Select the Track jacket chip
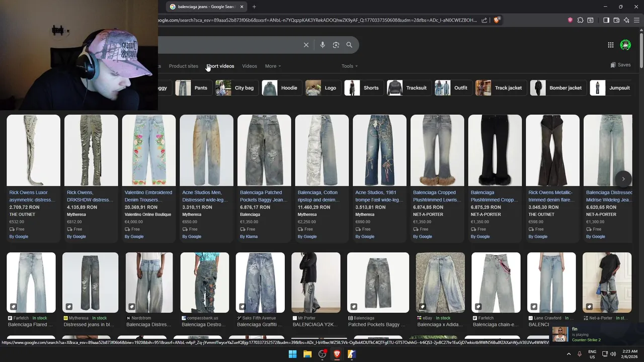The width and height of the screenshot is (644, 362). tap(500, 87)
